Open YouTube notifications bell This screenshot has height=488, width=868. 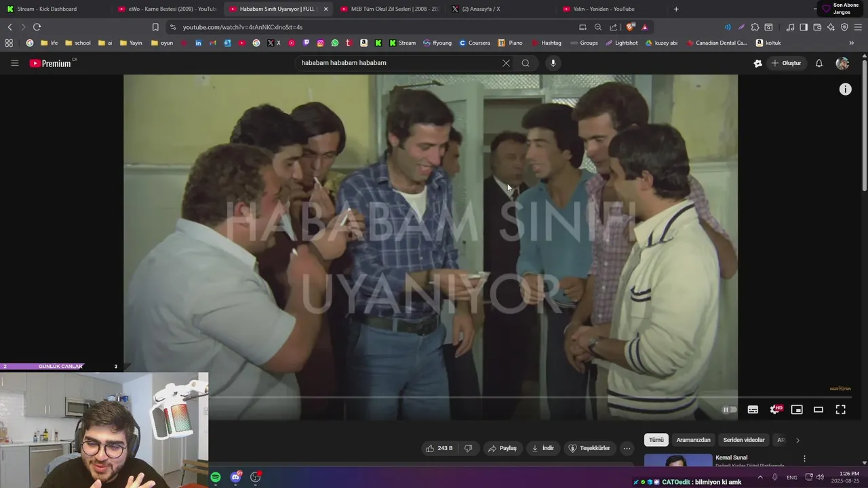tap(818, 63)
